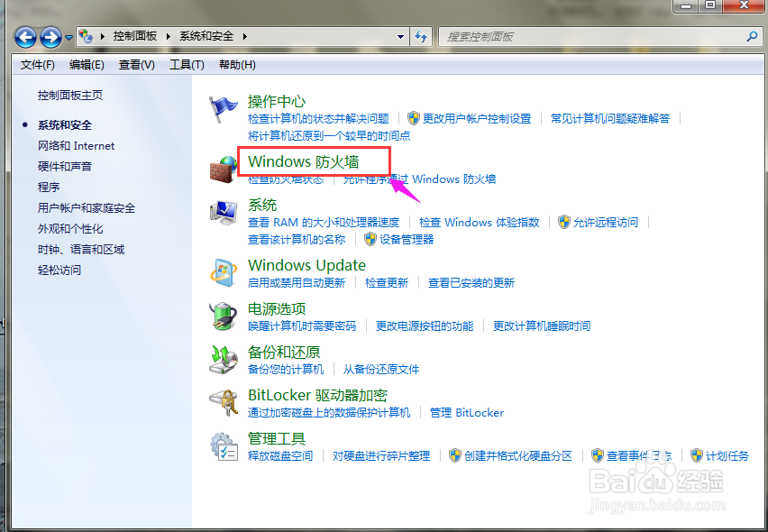Click 查看 RAM 的大小和处理器速度
The width and height of the screenshot is (768, 532).
[x=324, y=223]
